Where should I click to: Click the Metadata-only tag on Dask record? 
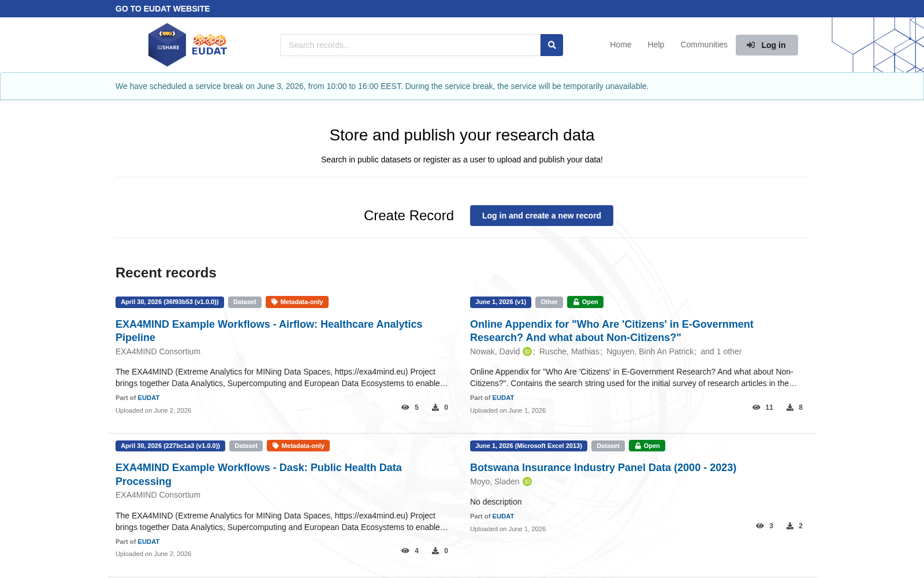coord(298,446)
